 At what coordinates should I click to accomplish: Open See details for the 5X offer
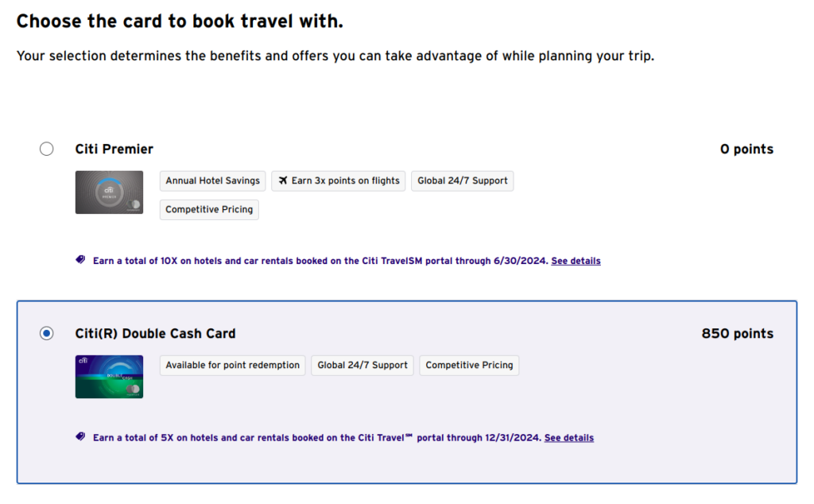pyautogui.click(x=568, y=437)
